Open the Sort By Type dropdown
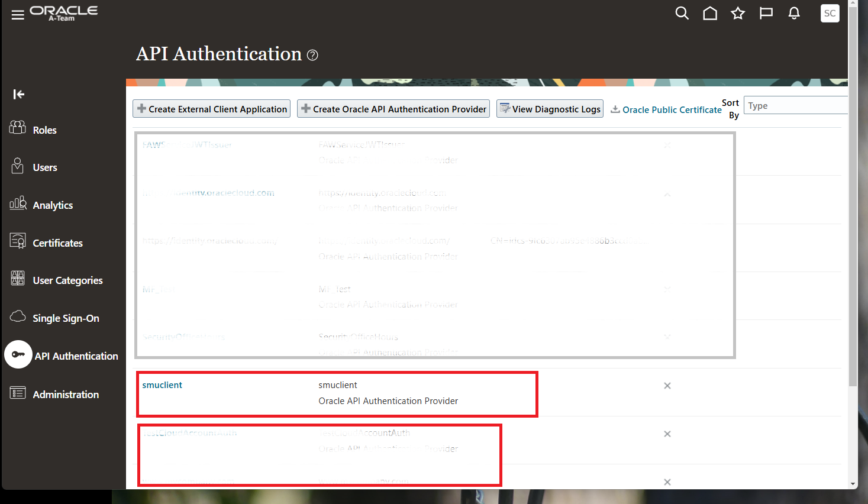The width and height of the screenshot is (868, 504). coord(795,105)
